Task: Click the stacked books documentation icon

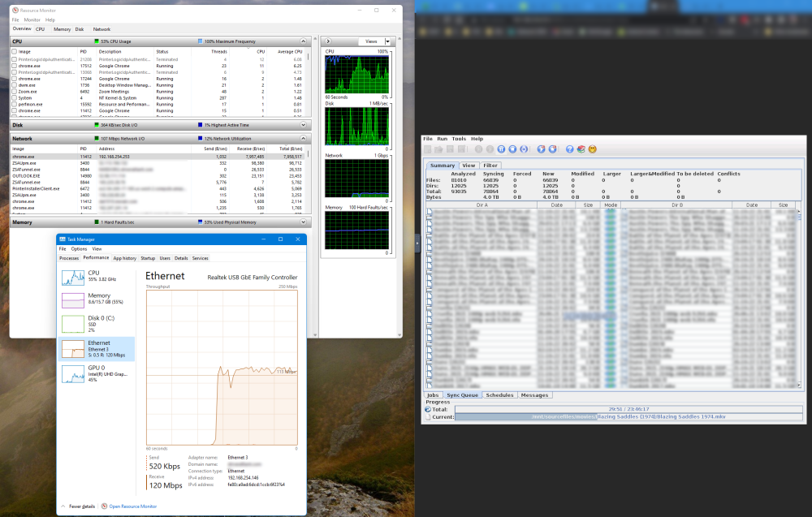Action: click(581, 149)
